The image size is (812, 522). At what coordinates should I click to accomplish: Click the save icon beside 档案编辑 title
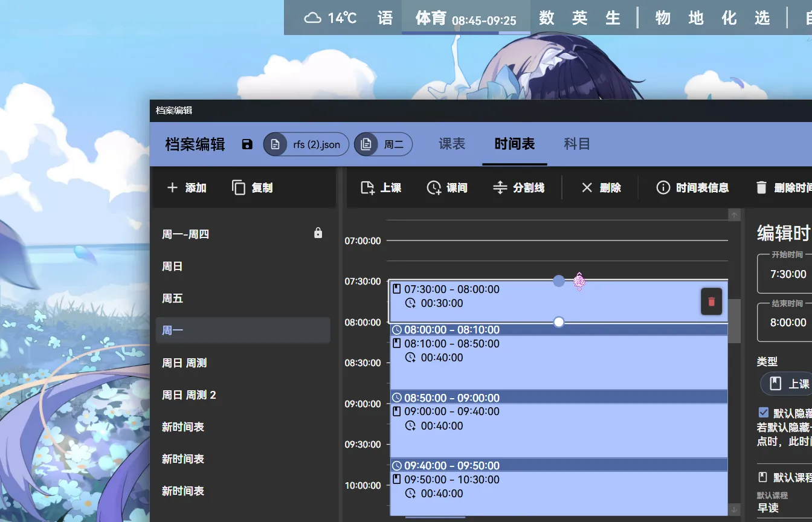247,144
